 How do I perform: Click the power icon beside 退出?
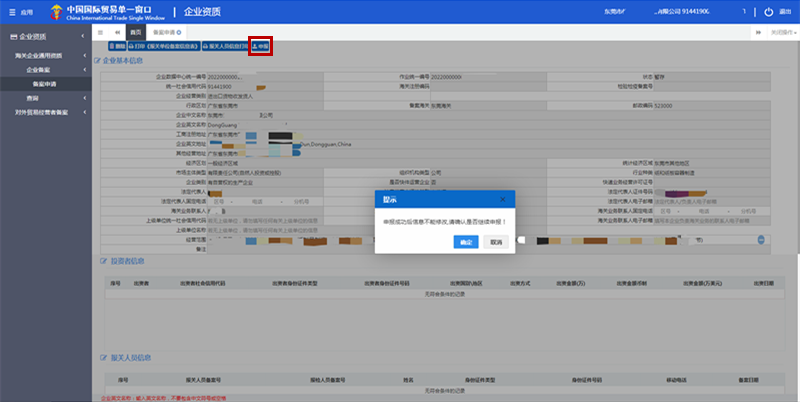(769, 12)
